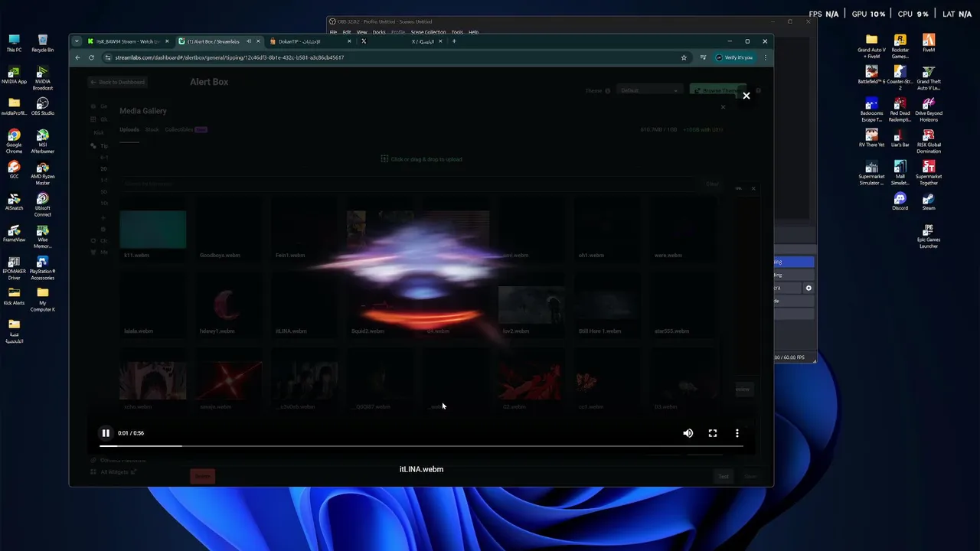Open OBS Tools menu

pyautogui.click(x=457, y=32)
